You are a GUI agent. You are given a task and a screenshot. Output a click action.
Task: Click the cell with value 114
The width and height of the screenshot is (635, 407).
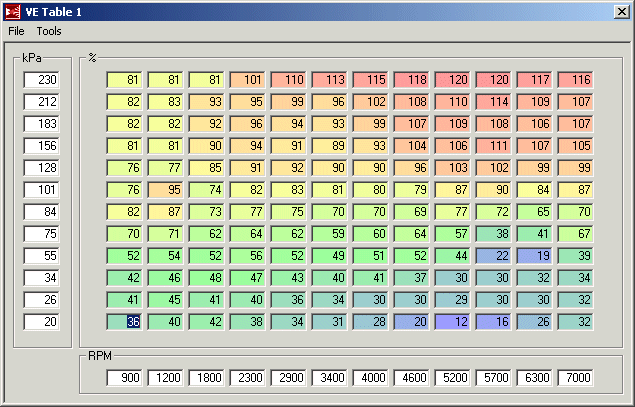point(494,102)
